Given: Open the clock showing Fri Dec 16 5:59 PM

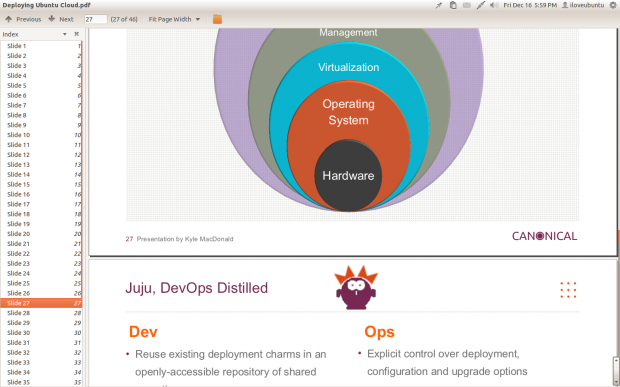Looking at the screenshot, I should click(x=530, y=5).
